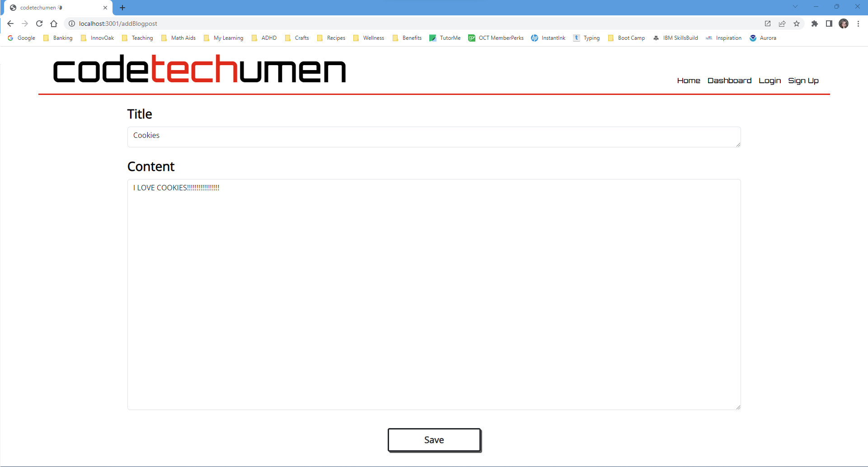Open the extensions puzzle icon

pyautogui.click(x=815, y=24)
